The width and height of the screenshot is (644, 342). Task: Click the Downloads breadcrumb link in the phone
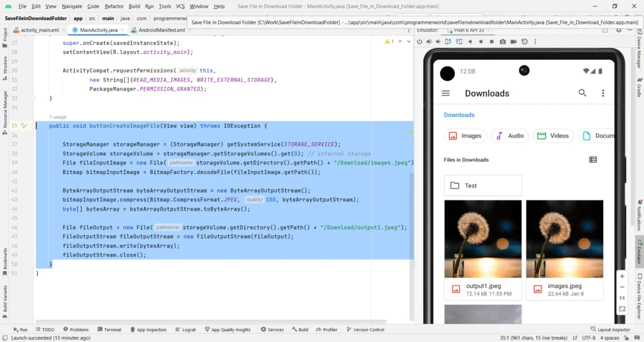pyautogui.click(x=458, y=115)
